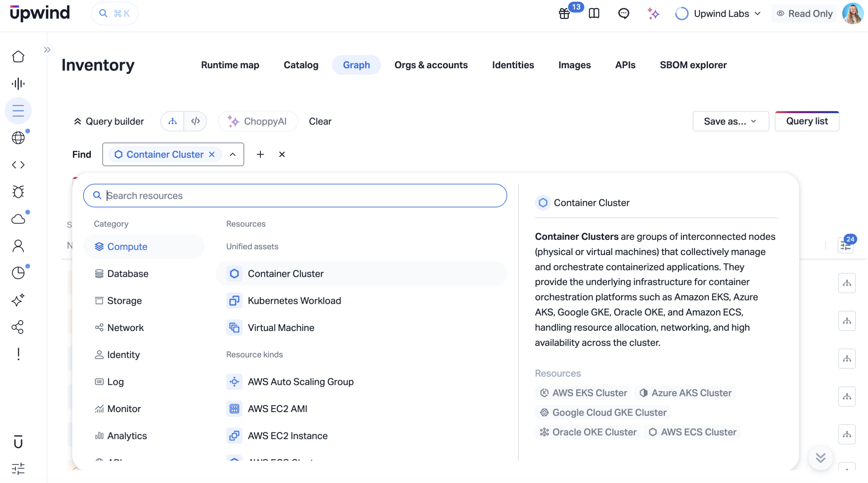Open the bug sidebar icon
This screenshot has width=868, height=483.
pyautogui.click(x=18, y=192)
